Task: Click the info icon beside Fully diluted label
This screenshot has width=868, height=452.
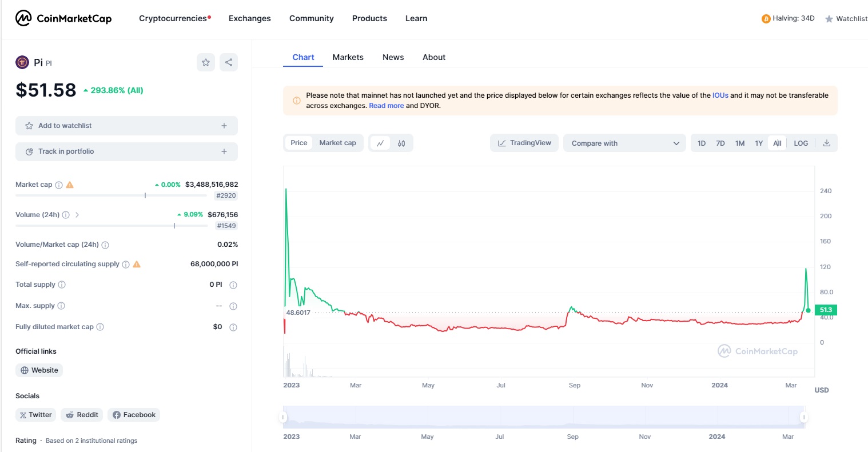Action: (x=100, y=327)
